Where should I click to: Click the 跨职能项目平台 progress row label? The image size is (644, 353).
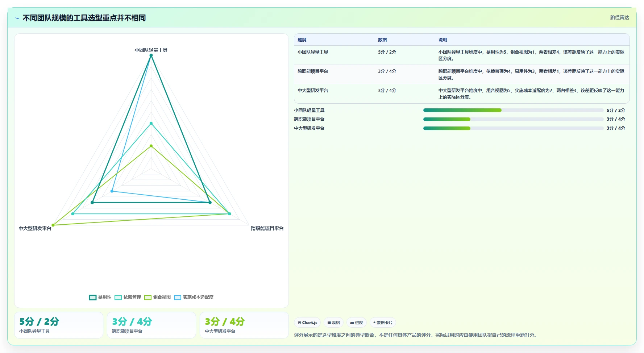click(309, 119)
